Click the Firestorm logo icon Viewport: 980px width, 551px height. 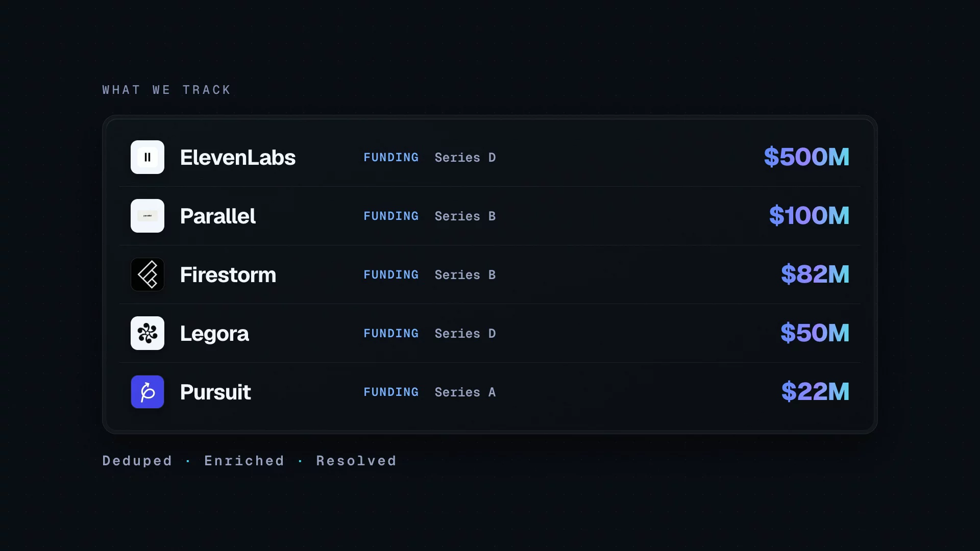(x=148, y=274)
